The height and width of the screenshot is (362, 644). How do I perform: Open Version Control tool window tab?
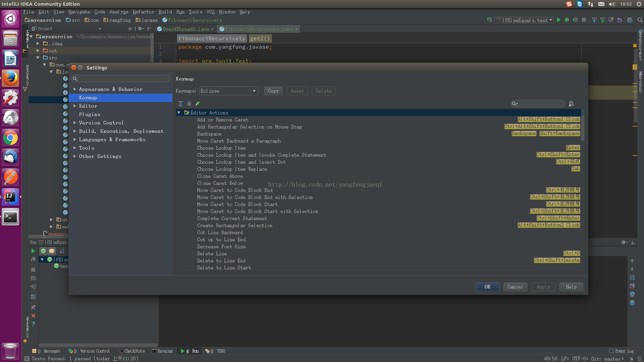click(x=89, y=351)
